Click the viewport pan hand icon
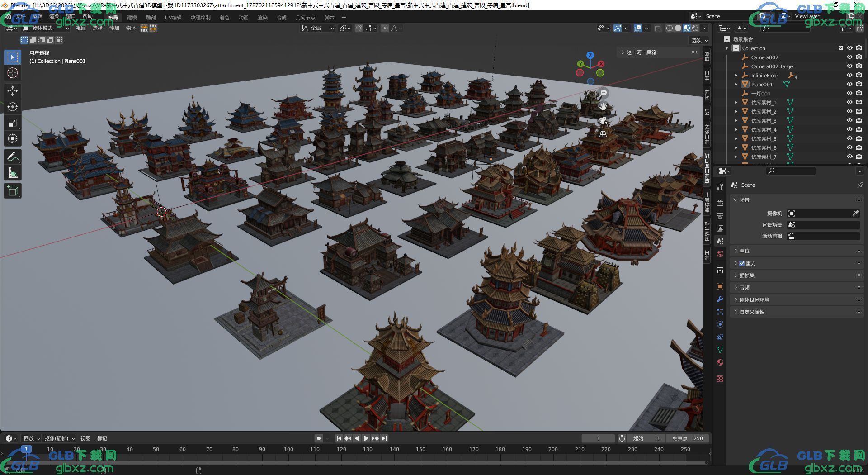Viewport: 868px width, 475px height. [x=604, y=107]
